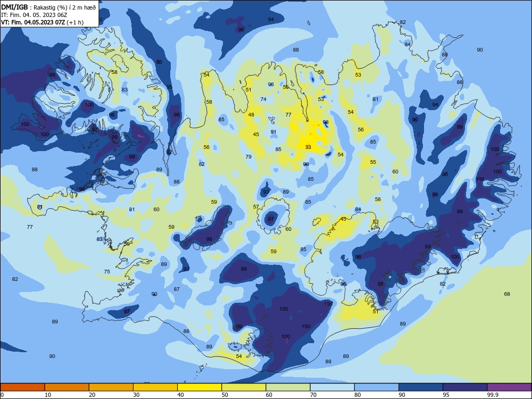
Task: Click the medium blue 80–90 legend swatch
Action: (376, 387)
